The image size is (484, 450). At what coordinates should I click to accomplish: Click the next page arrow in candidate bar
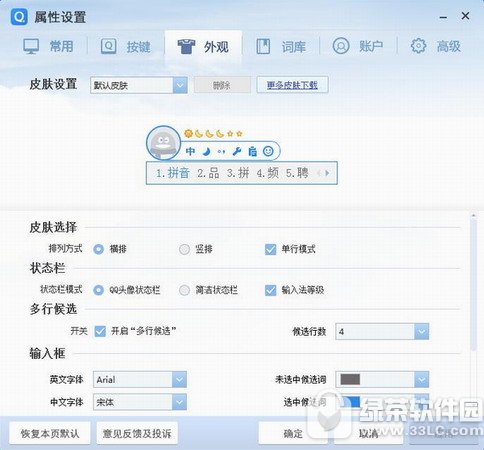[328, 173]
